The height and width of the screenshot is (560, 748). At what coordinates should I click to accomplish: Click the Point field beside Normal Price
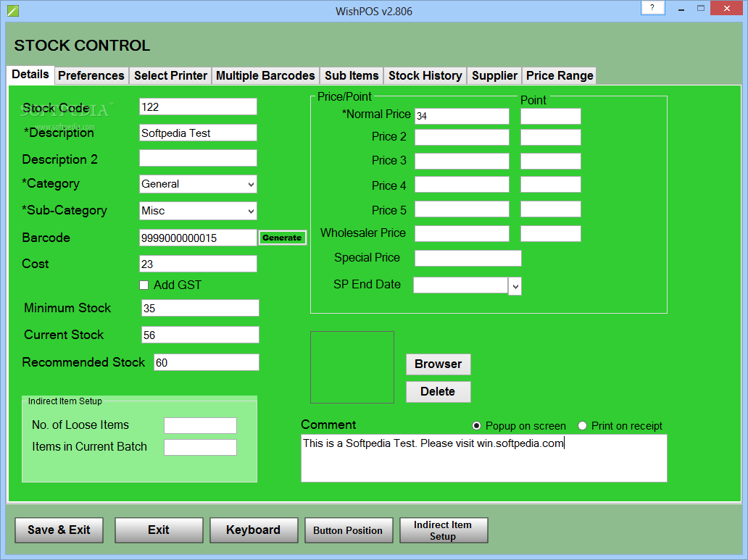coord(551,116)
